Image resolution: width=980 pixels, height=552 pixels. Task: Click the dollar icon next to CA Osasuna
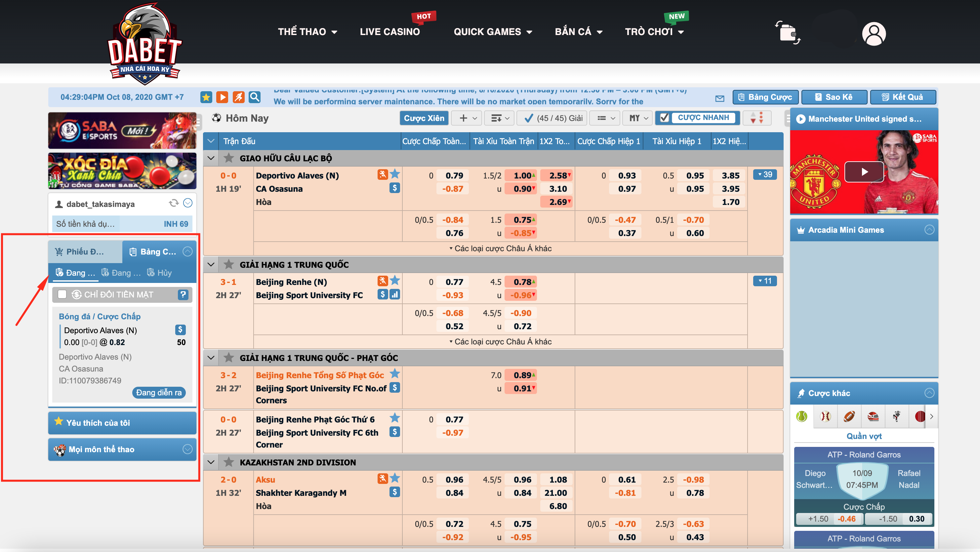point(394,187)
